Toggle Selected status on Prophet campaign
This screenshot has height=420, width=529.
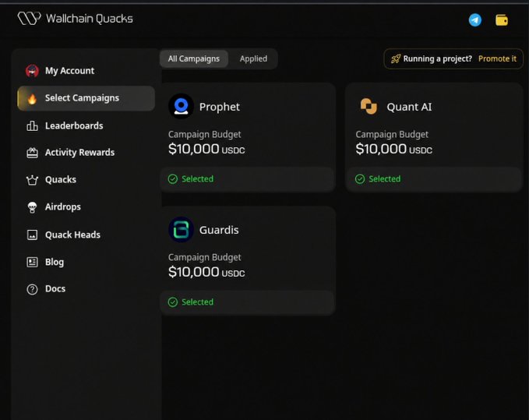pyautogui.click(x=247, y=178)
